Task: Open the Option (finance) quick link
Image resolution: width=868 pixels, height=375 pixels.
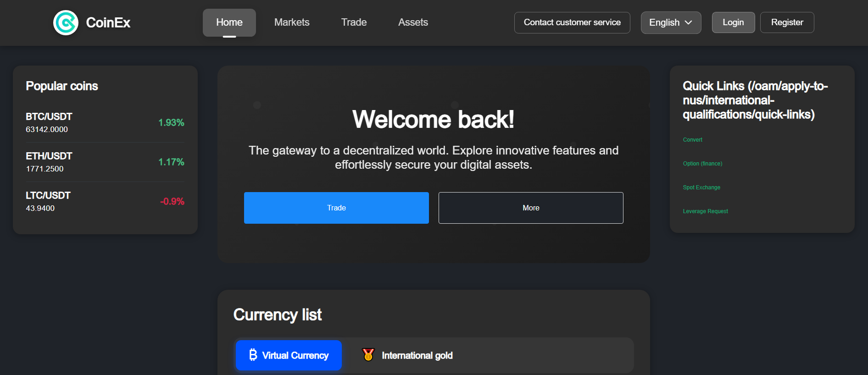Action: click(702, 164)
